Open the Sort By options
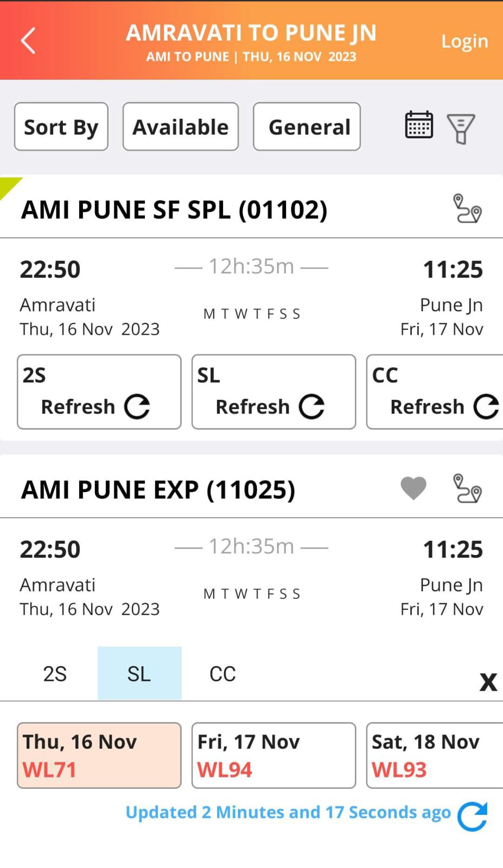 (61, 126)
